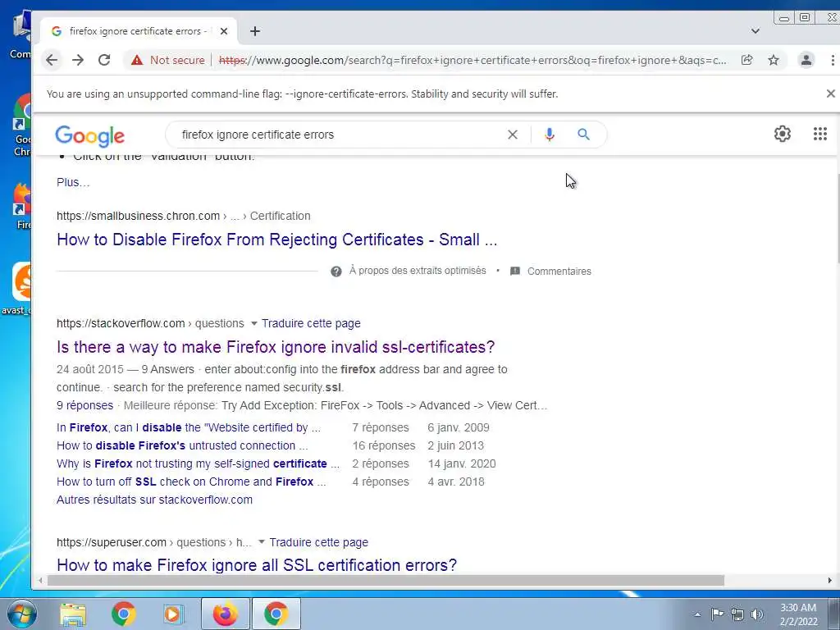This screenshot has height=630, width=840.
Task: Click the horizontal scrollbar left arrow
Action: [x=41, y=580]
